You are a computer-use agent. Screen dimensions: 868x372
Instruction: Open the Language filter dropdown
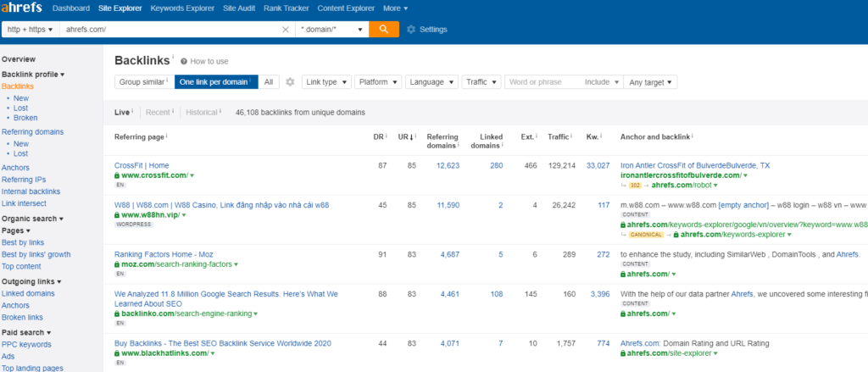point(431,82)
